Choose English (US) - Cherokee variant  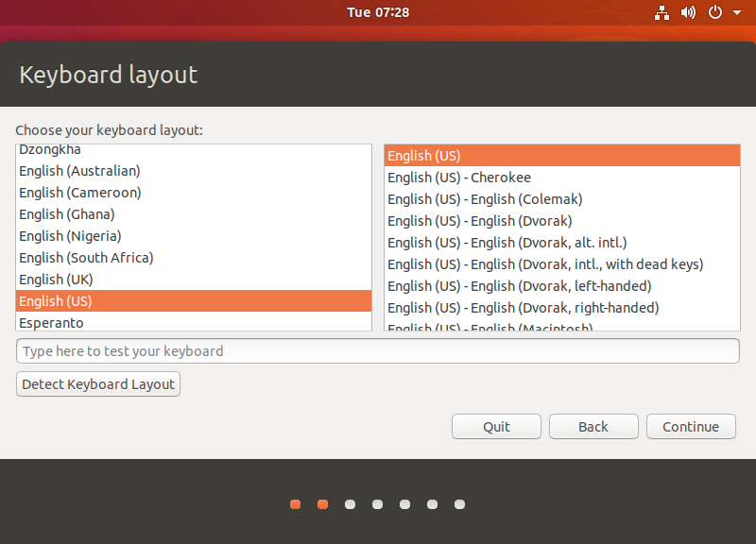[x=562, y=178]
